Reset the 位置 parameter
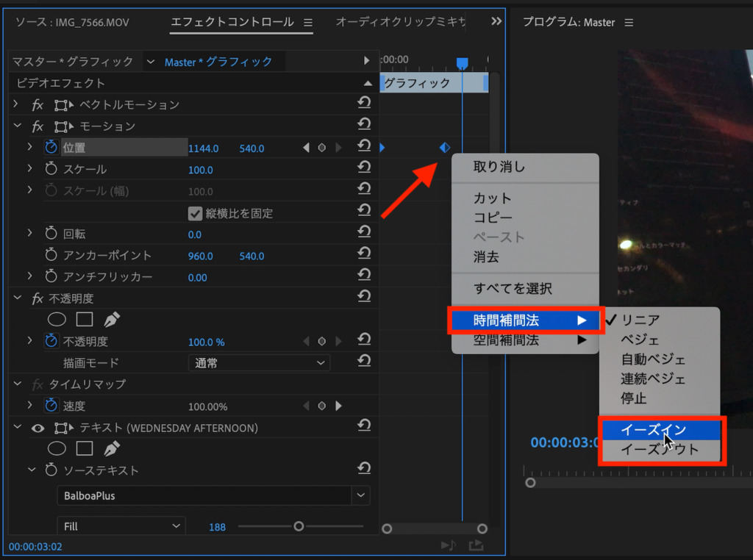 tap(364, 146)
